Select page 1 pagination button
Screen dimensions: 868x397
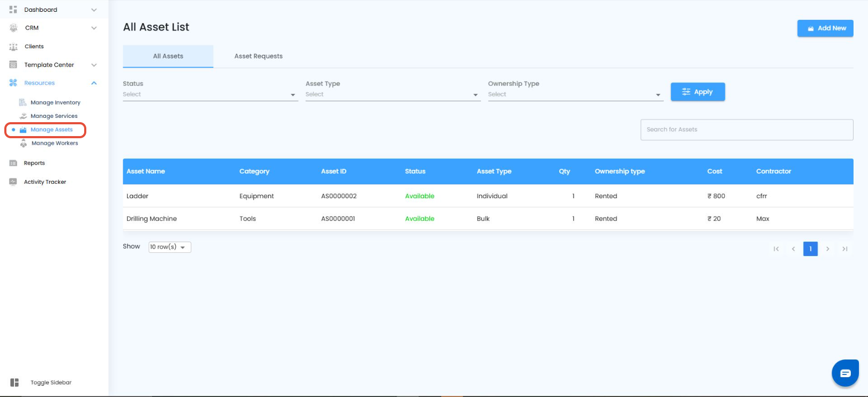[x=811, y=249]
